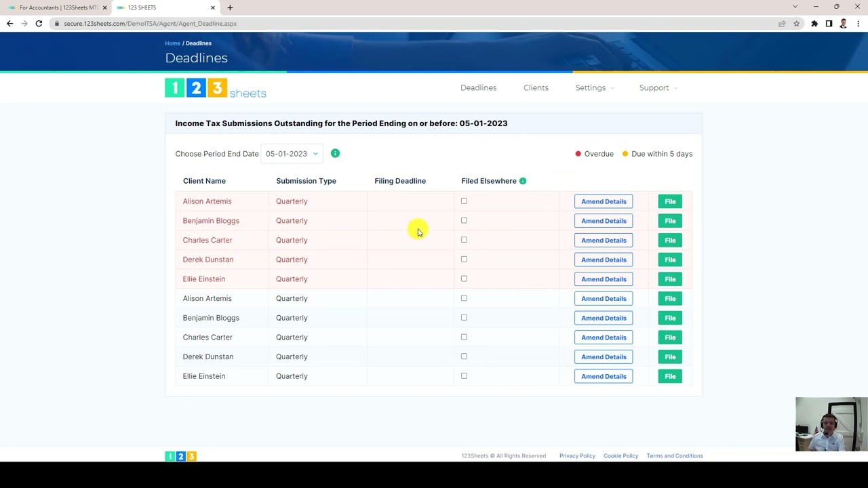Screen dimensions: 868x488
Task: Tick Filed Elsewhere for black-text Benjamin Bloggs row
Action: coord(464,317)
